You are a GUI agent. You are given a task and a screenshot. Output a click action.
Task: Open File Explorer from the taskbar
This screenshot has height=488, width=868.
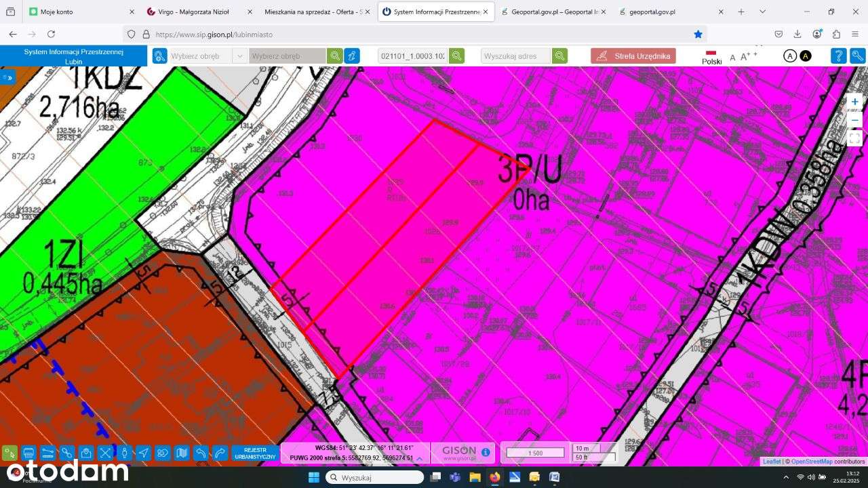pos(475,477)
